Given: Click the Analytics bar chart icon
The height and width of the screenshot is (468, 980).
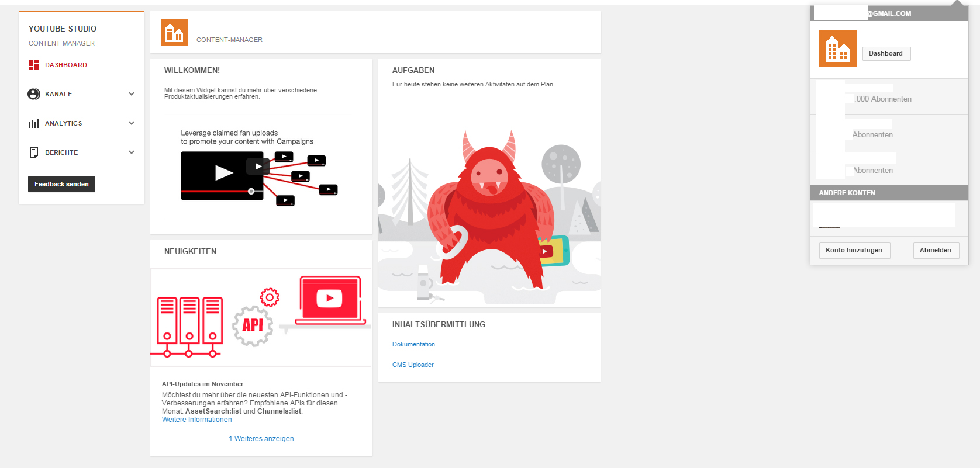Looking at the screenshot, I should 34,123.
